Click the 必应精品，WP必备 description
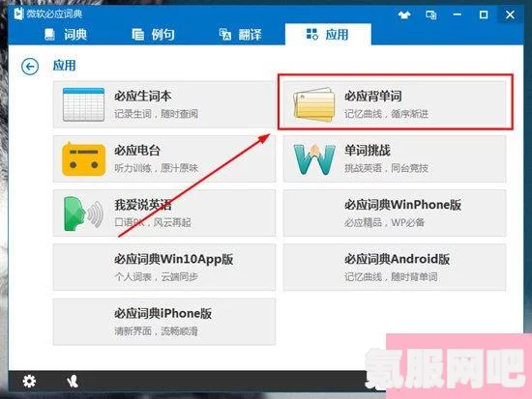 [x=384, y=223]
